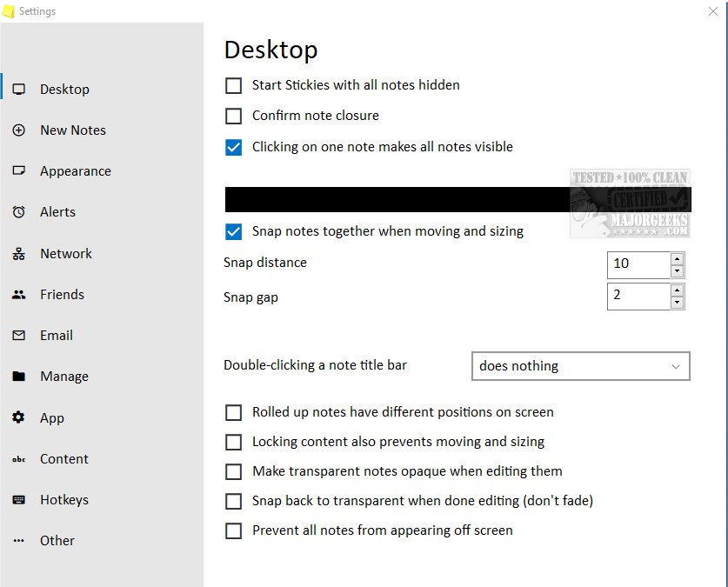Open the double-click title bar dropdown
This screenshot has height=587, width=728.
tap(580, 366)
